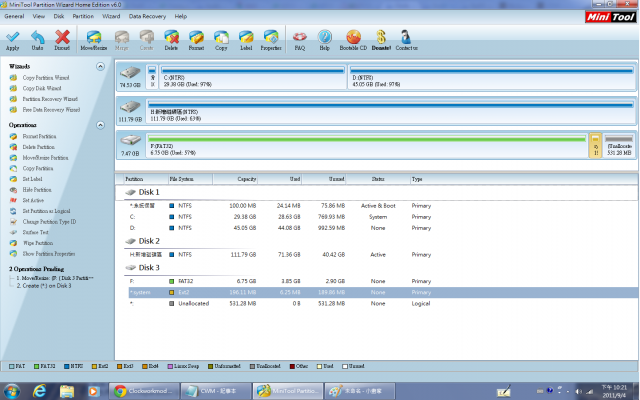This screenshot has height=400, width=640.
Task: Click Move/Resize Partition in Operations
Action: coord(45,158)
